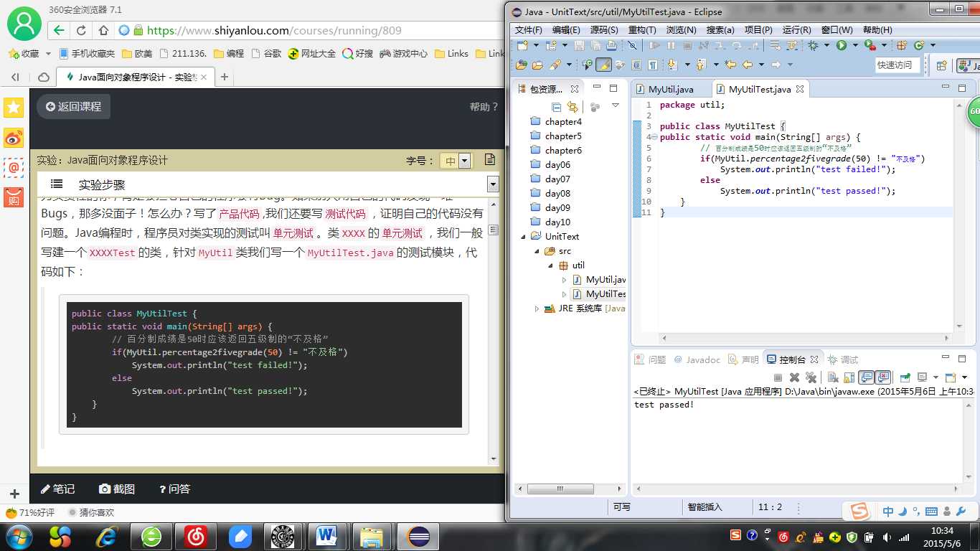Click the Sogou input method S icon
The height and width of the screenshot is (551, 980).
[859, 511]
